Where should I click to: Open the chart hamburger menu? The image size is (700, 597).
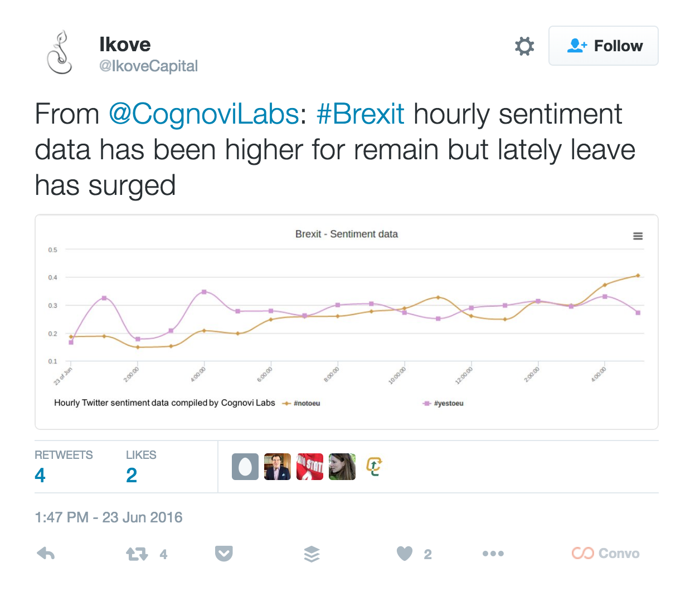pyautogui.click(x=638, y=236)
